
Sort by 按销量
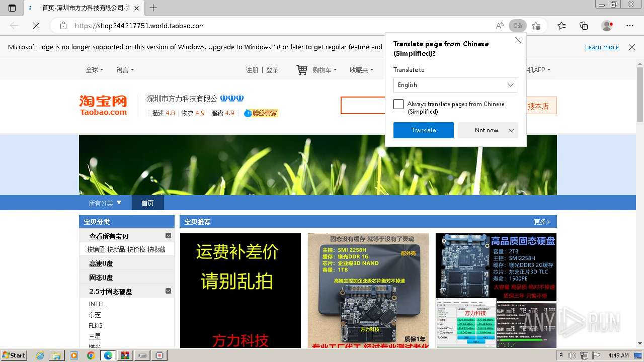point(96,249)
